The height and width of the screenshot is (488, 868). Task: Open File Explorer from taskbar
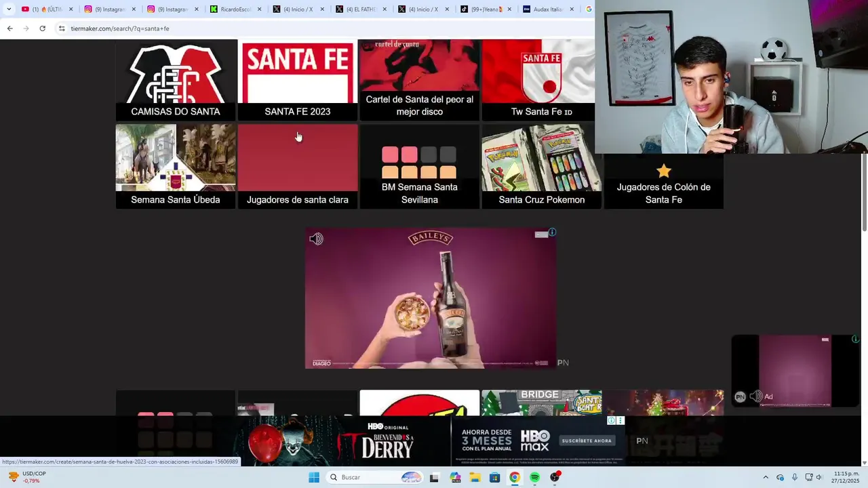pos(475,477)
